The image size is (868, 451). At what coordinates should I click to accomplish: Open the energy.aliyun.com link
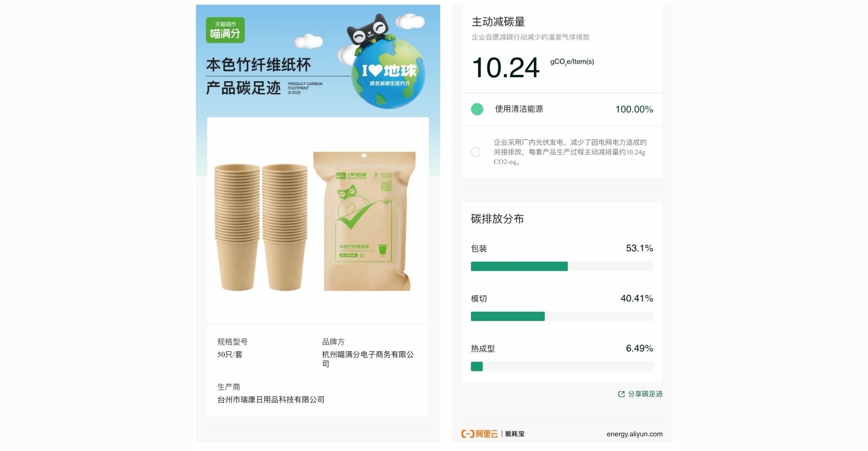pos(635,434)
